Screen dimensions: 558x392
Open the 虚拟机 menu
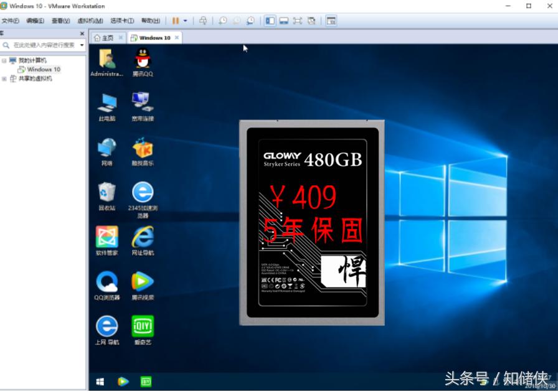pyautogui.click(x=90, y=21)
